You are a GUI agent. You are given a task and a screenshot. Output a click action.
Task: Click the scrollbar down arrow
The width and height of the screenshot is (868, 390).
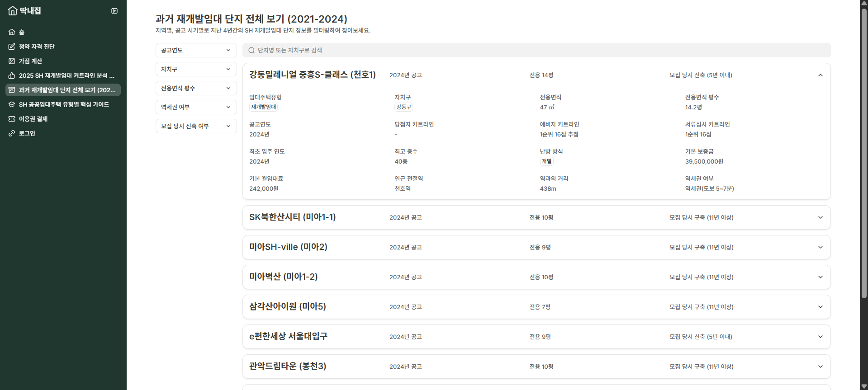[864, 386]
